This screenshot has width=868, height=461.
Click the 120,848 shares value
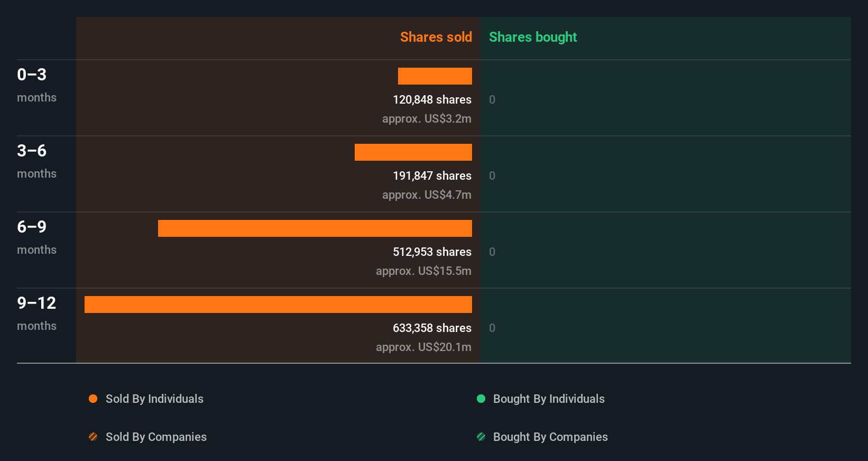(432, 99)
